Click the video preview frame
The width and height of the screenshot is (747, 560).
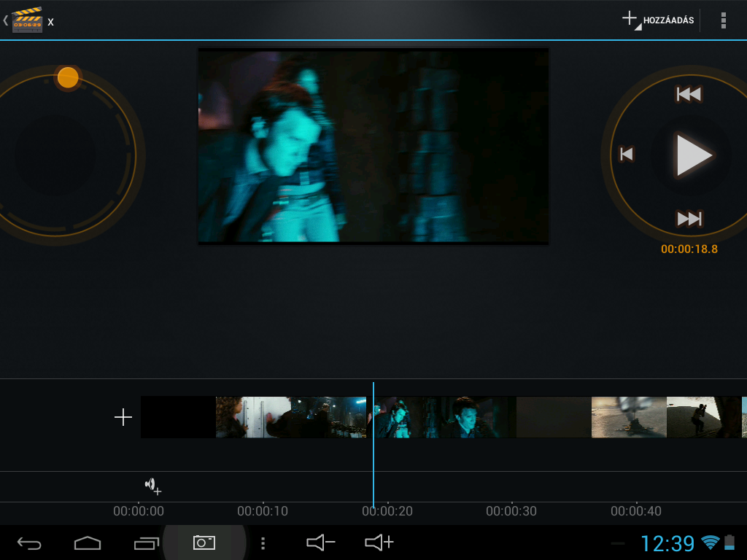click(373, 146)
